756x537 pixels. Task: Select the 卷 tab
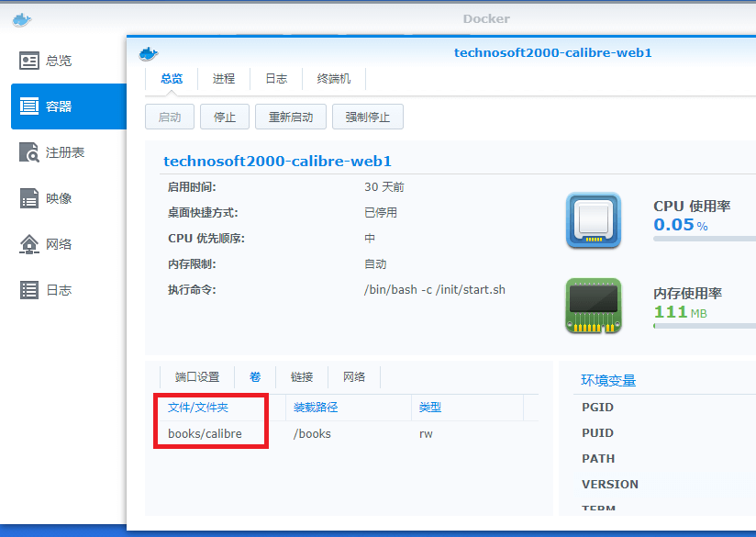point(255,376)
